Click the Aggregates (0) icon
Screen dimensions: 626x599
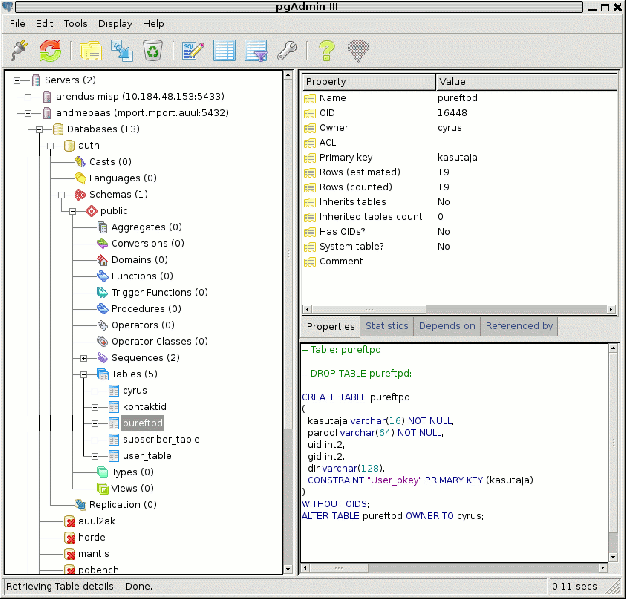click(x=103, y=227)
